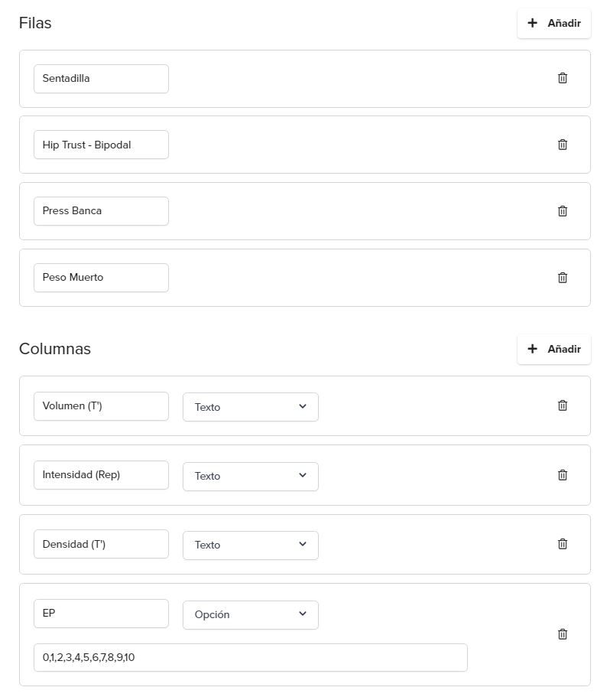Delete the EP column
Image resolution: width=610 pixels, height=700 pixels.
point(563,634)
